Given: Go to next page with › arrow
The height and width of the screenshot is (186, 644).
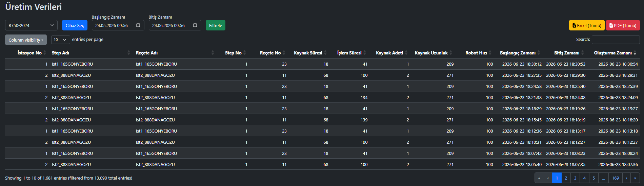Looking at the screenshot, I should (x=626, y=178).
